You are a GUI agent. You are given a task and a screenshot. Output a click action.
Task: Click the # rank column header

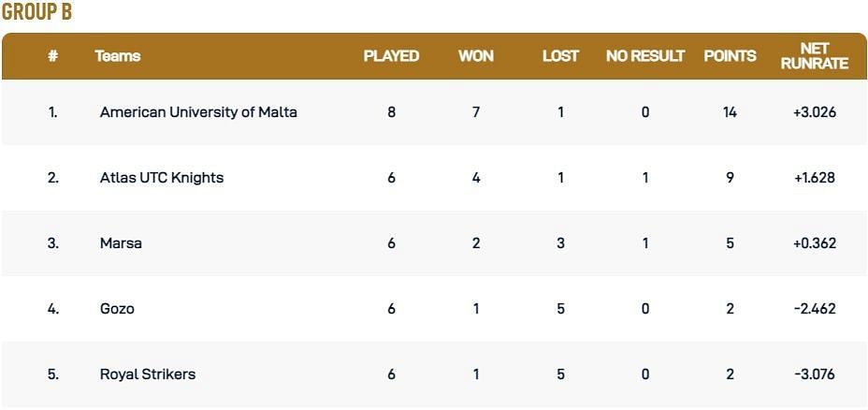(52, 56)
